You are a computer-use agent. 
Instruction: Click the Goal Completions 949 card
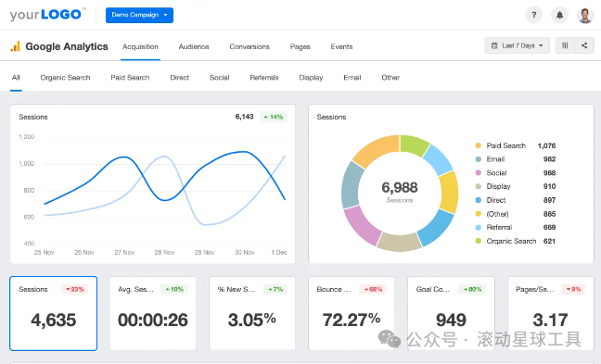451,313
